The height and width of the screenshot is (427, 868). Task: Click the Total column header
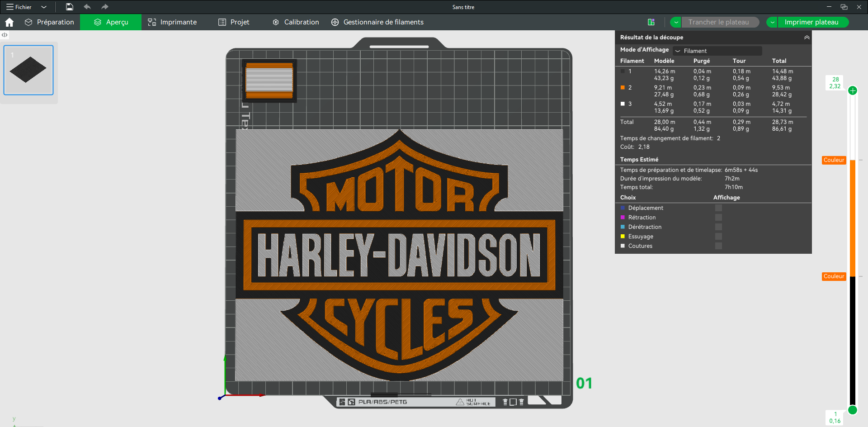tap(779, 61)
